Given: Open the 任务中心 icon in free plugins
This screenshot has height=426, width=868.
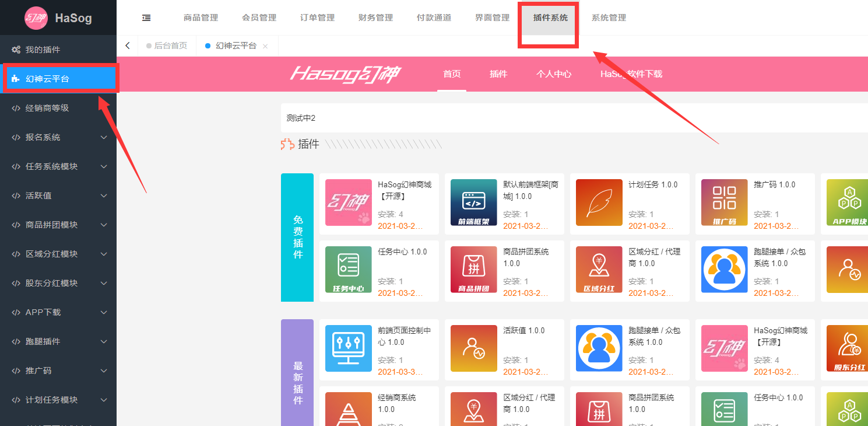Looking at the screenshot, I should tap(349, 270).
